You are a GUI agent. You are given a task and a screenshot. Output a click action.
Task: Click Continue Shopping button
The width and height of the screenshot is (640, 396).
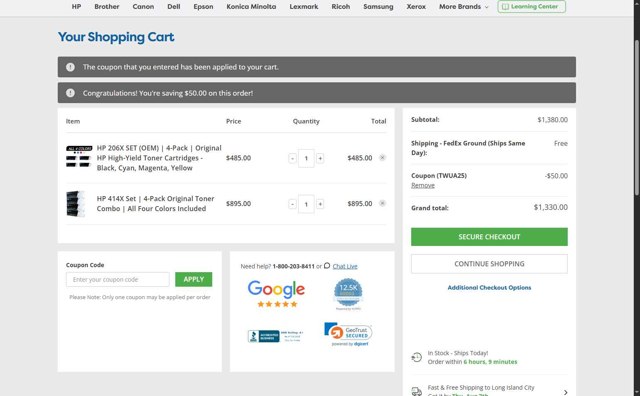[x=489, y=264]
